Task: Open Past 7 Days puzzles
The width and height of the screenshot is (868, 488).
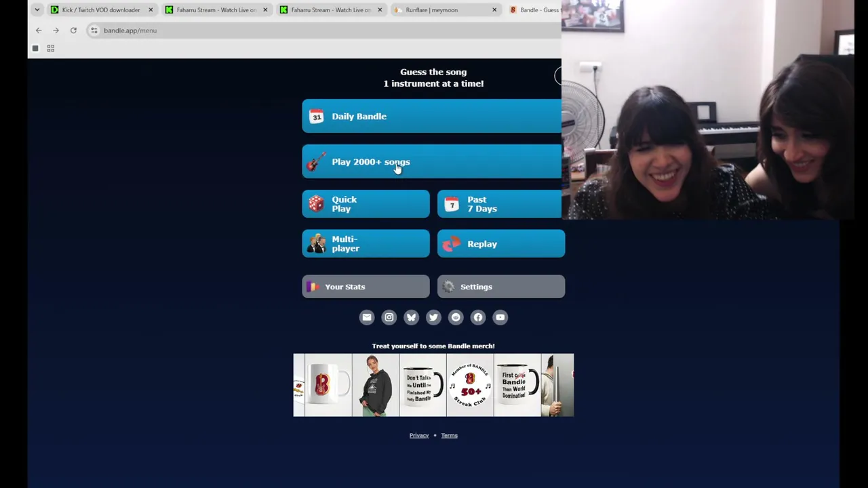Action: (500, 204)
